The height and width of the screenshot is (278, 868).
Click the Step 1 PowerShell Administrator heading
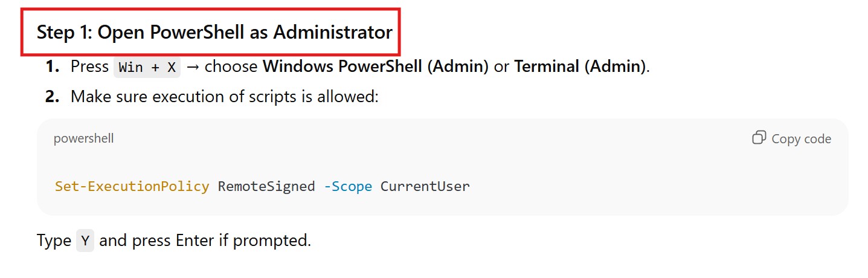[x=214, y=32]
